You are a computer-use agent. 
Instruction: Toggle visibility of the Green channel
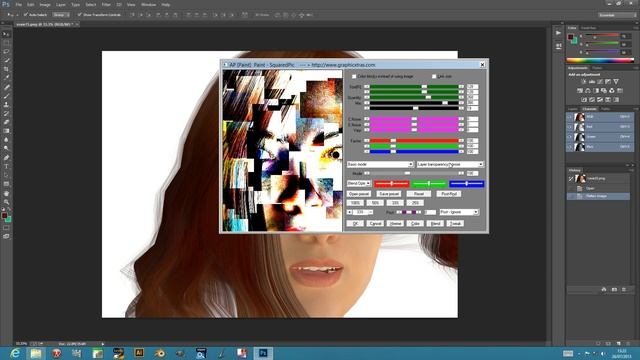pyautogui.click(x=570, y=136)
